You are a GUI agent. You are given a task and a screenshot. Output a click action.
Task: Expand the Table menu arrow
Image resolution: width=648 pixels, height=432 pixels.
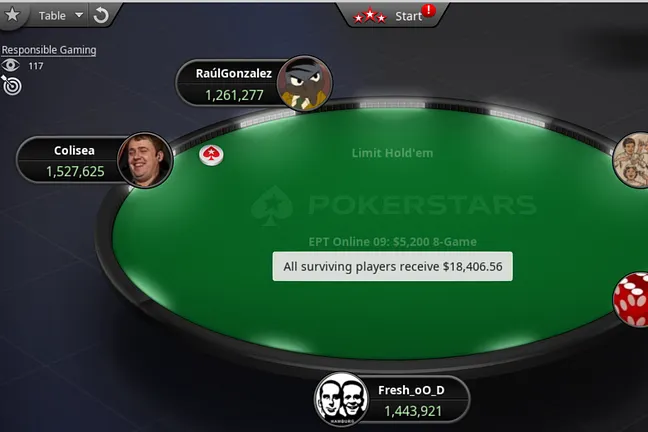coord(79,15)
